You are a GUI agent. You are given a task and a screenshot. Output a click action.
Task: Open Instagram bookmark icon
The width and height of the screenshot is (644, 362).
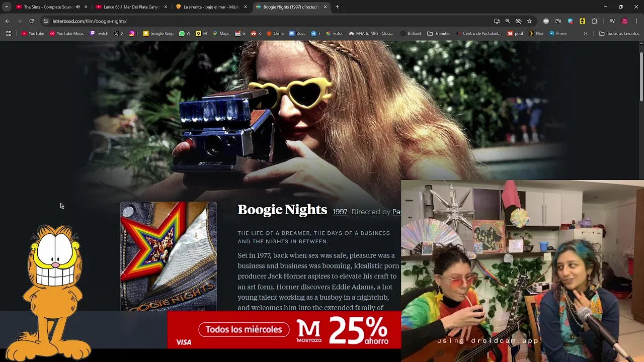[x=132, y=34]
